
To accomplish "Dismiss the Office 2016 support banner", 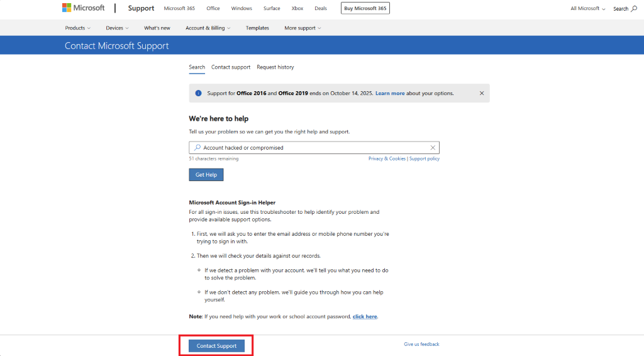I will (x=482, y=93).
